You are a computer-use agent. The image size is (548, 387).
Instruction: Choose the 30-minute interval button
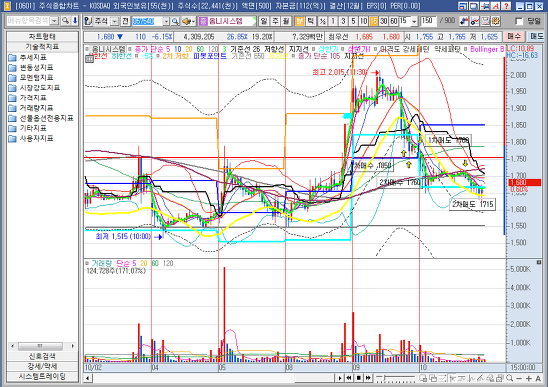(x=384, y=21)
